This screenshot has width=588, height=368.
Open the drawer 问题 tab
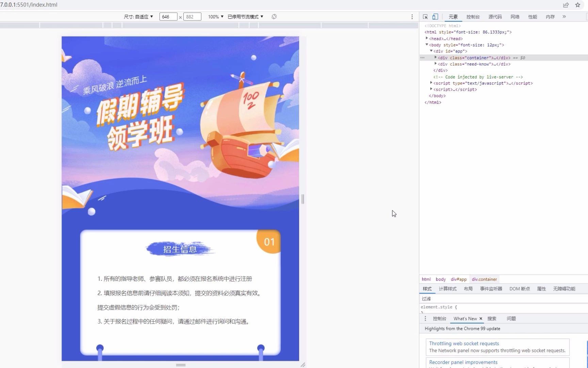[511, 319]
